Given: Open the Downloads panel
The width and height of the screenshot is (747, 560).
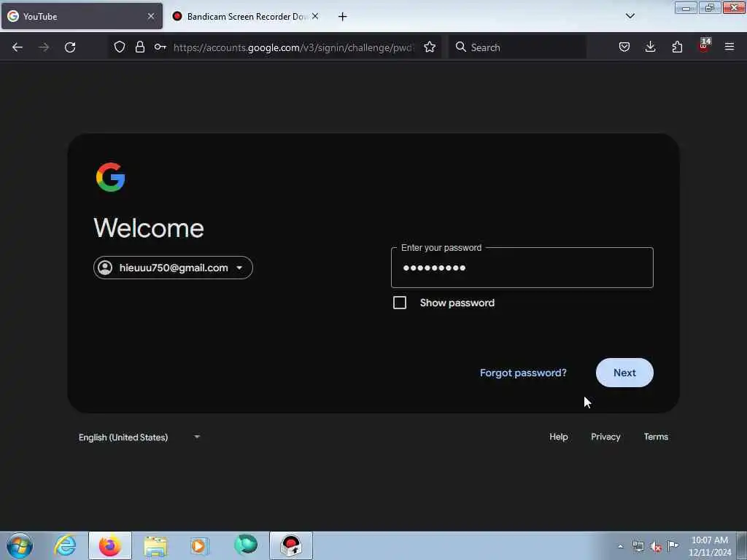Looking at the screenshot, I should click(650, 47).
